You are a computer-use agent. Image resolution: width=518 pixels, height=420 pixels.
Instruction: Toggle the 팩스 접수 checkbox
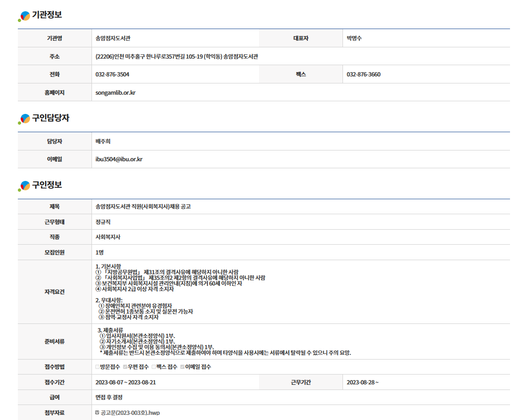pos(153,367)
